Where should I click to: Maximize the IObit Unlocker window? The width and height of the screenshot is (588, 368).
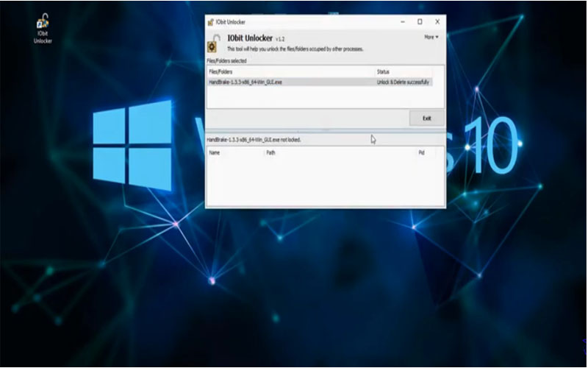(x=420, y=22)
